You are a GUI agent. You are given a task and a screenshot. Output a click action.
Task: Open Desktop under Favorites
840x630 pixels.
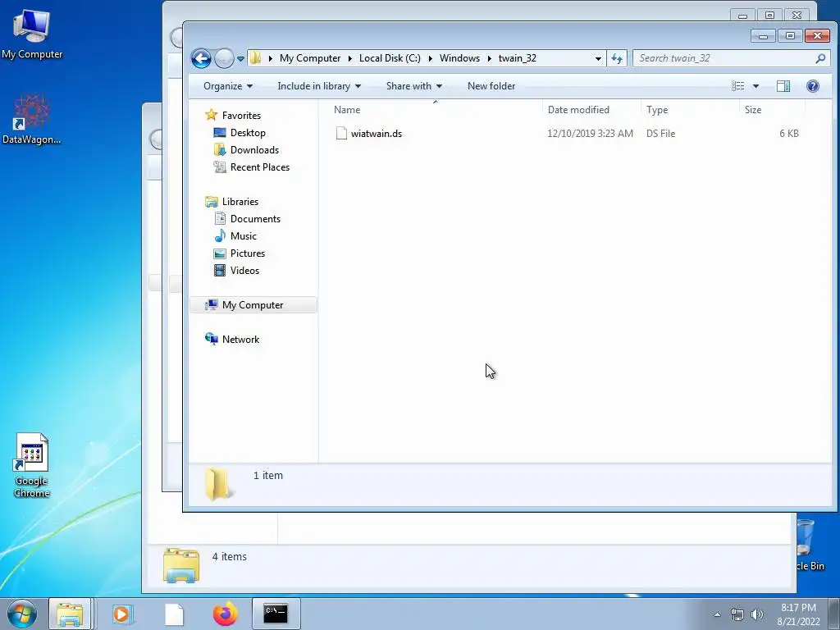click(x=248, y=133)
